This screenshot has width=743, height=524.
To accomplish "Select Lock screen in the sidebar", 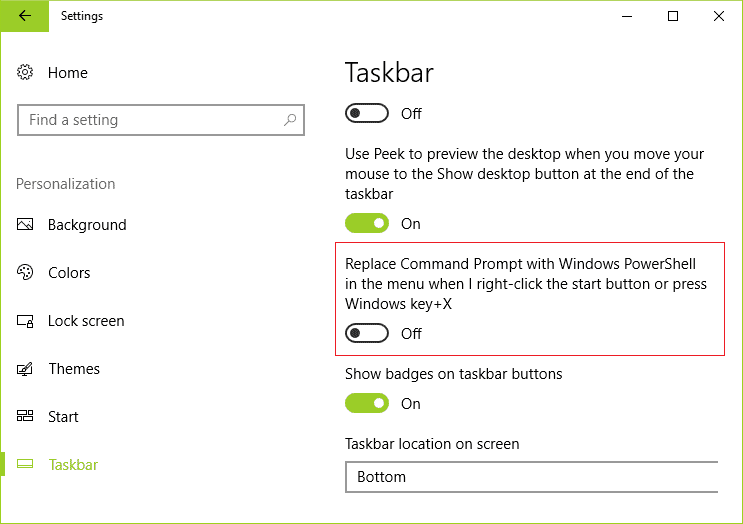I will point(86,321).
